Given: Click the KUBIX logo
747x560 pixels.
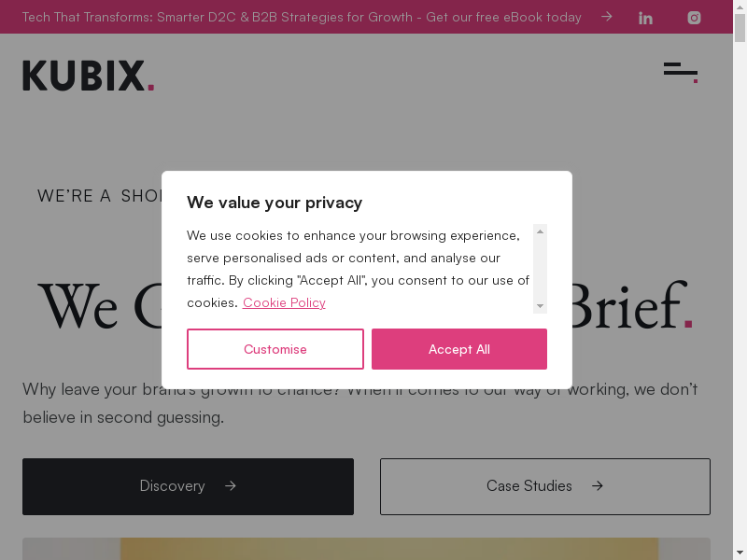Looking at the screenshot, I should point(89,77).
